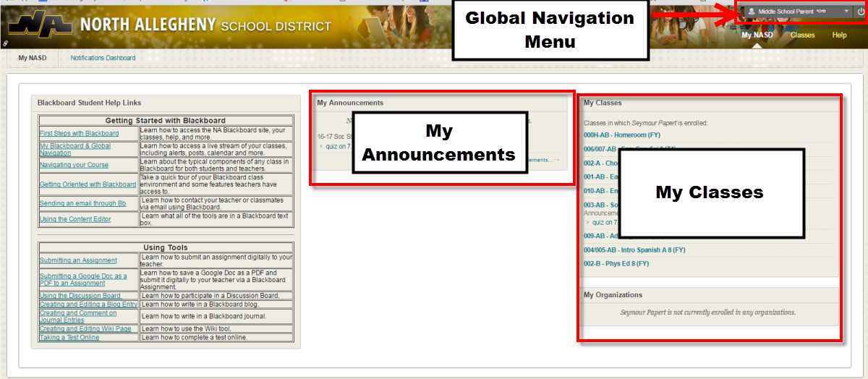Click 'Learn how to participate in a Discussion Board.' text

[x=210, y=295]
